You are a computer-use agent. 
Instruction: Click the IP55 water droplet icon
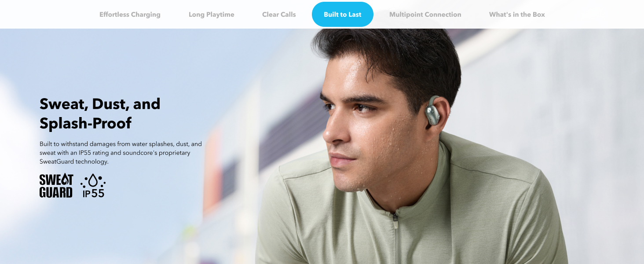[x=93, y=186]
